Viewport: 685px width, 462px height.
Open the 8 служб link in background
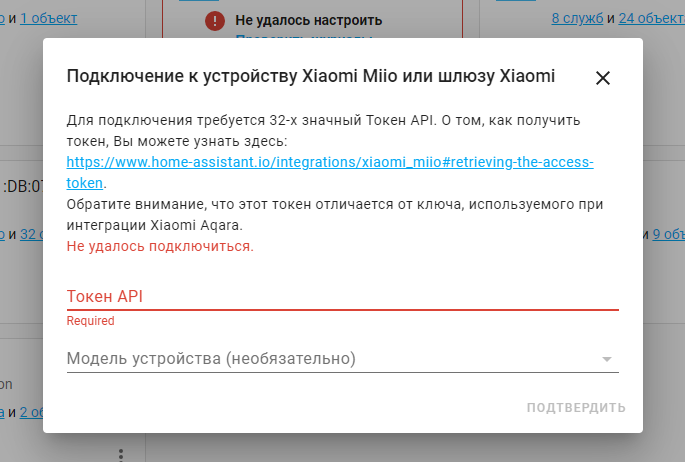577,18
